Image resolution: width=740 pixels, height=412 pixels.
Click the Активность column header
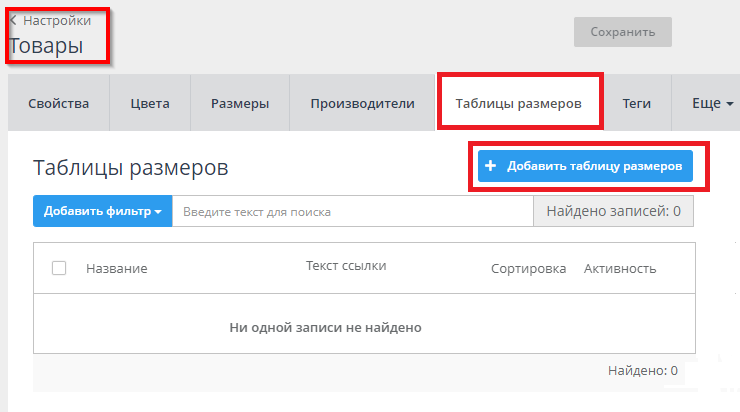click(620, 268)
